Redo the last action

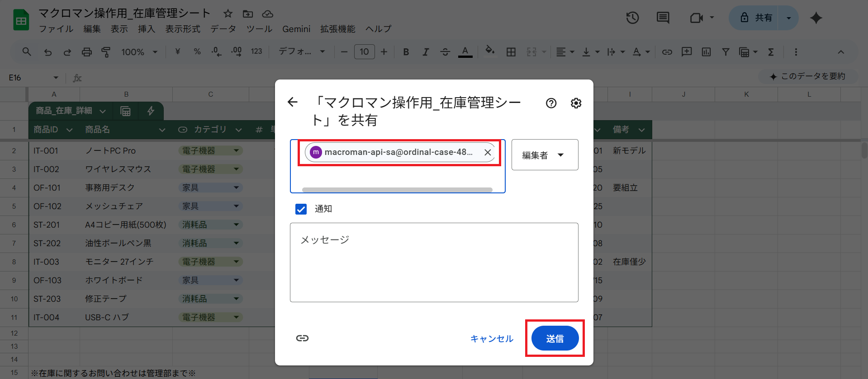pos(67,52)
